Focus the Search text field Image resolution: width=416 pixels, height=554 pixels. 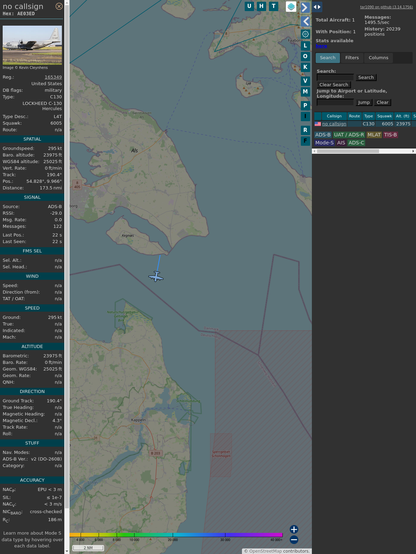point(335,77)
